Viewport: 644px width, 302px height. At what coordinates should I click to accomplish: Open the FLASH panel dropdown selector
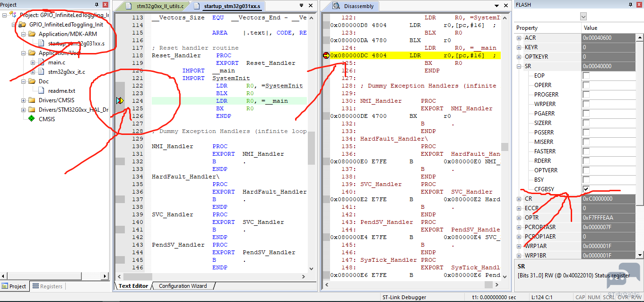coord(583,17)
